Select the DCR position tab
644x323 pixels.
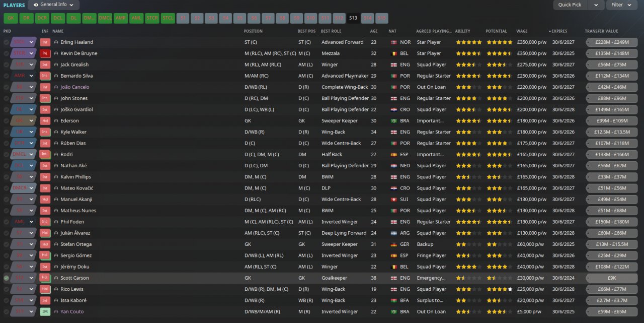click(x=42, y=19)
